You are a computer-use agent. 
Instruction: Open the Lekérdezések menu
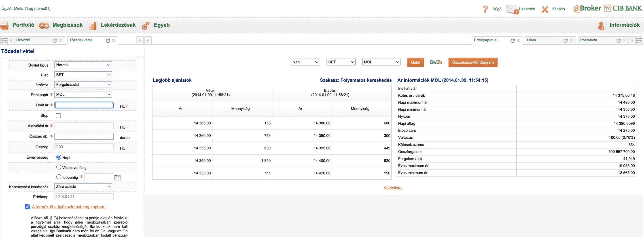click(x=118, y=25)
